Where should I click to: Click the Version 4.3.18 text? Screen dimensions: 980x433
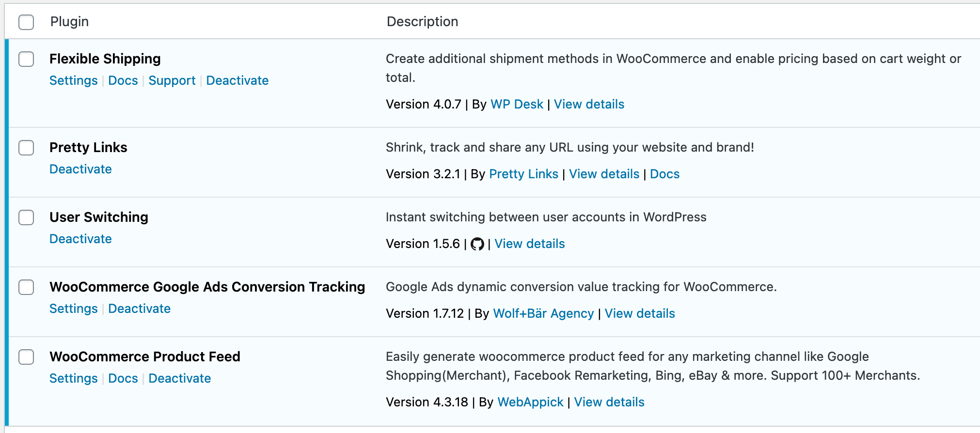coord(427,402)
